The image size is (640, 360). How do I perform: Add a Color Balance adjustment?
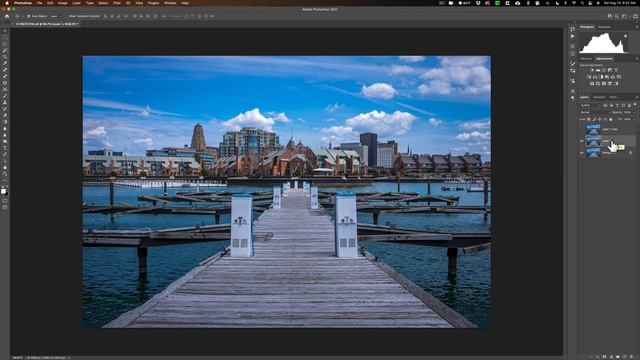click(595, 77)
